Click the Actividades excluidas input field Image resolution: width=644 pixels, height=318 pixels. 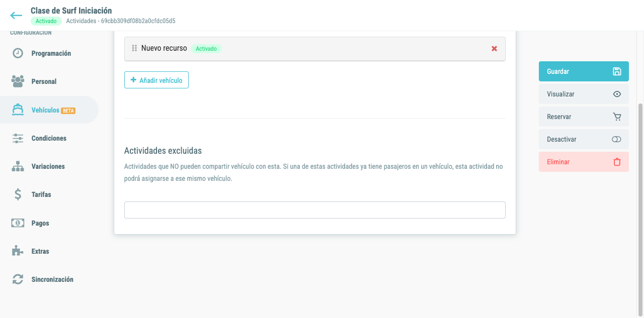[x=315, y=210]
